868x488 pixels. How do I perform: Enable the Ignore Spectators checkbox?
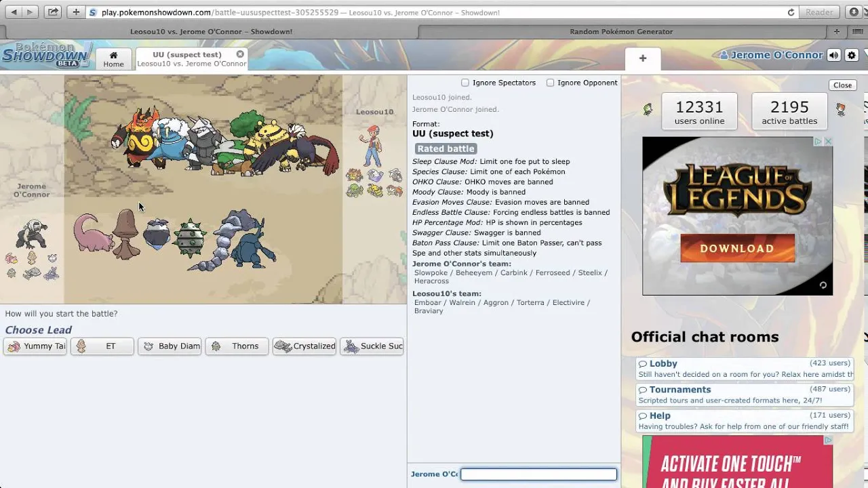click(x=465, y=83)
